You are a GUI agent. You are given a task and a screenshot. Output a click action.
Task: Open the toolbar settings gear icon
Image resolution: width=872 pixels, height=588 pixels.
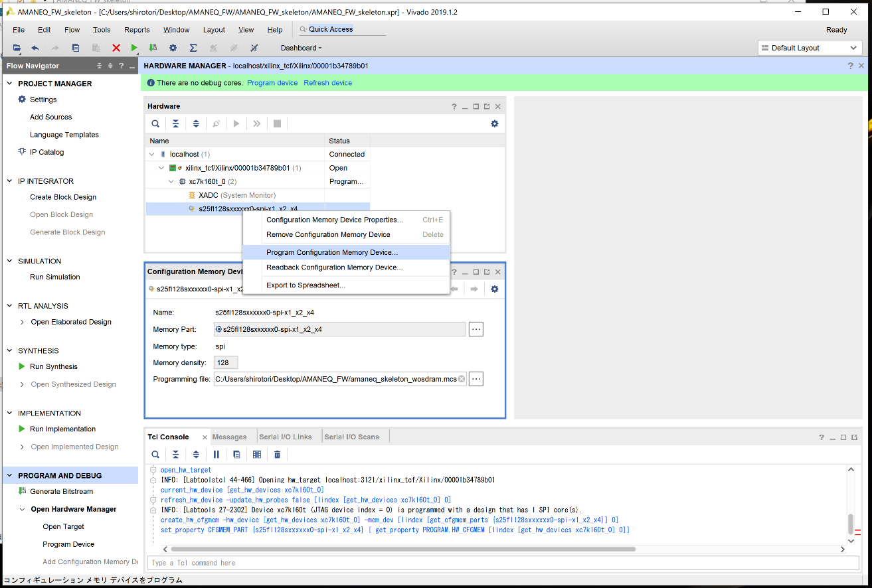[173, 48]
